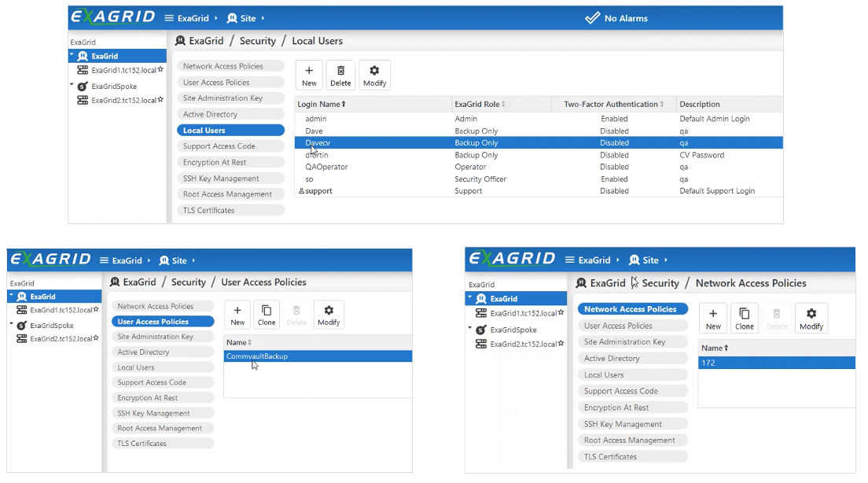Open Site dropdown in User Access Policies window header

coord(177,260)
